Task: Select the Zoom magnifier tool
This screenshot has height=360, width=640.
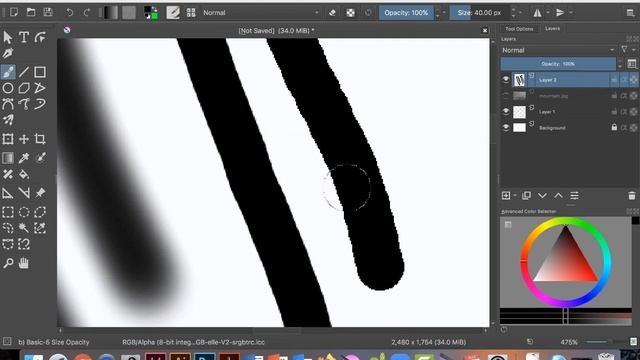Action: click(x=8, y=263)
